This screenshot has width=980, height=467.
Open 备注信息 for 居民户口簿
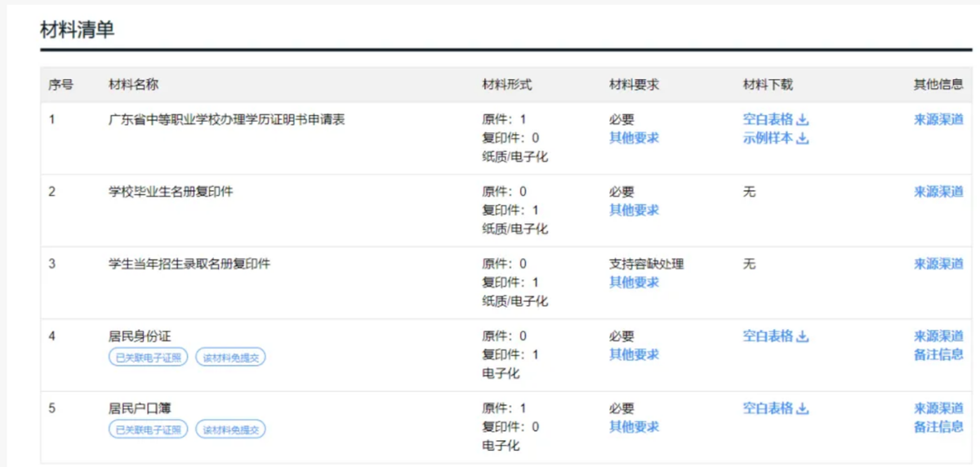[x=938, y=426]
